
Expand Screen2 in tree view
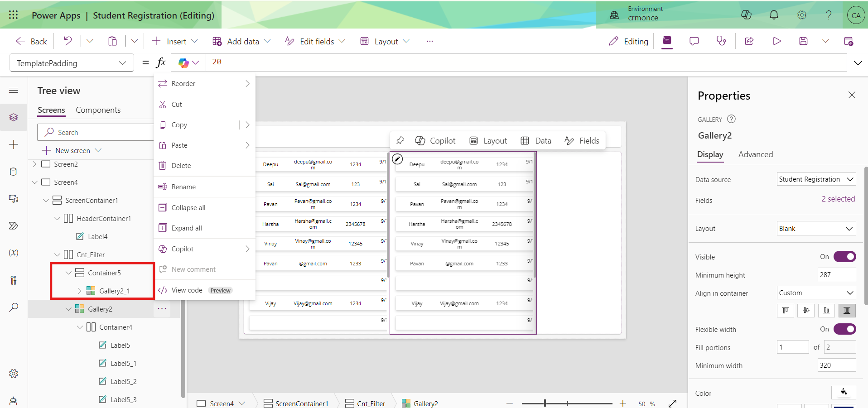34,164
